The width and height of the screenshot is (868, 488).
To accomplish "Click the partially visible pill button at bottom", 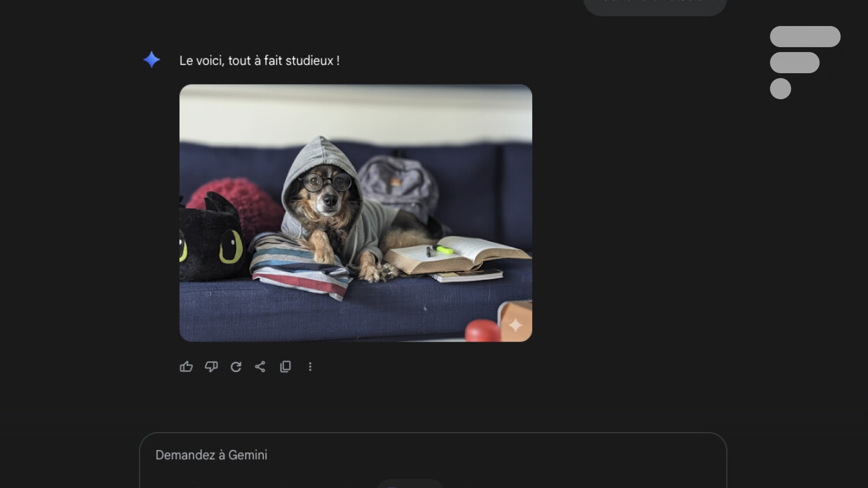I will (411, 483).
